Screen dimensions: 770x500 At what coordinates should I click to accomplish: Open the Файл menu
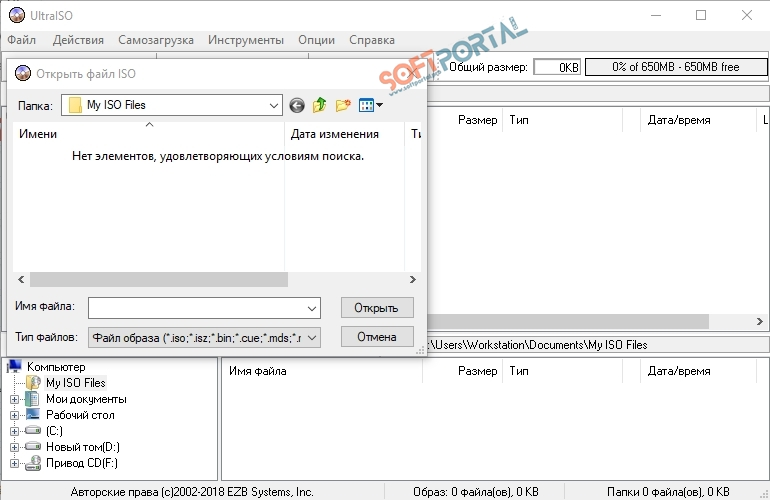pyautogui.click(x=21, y=40)
